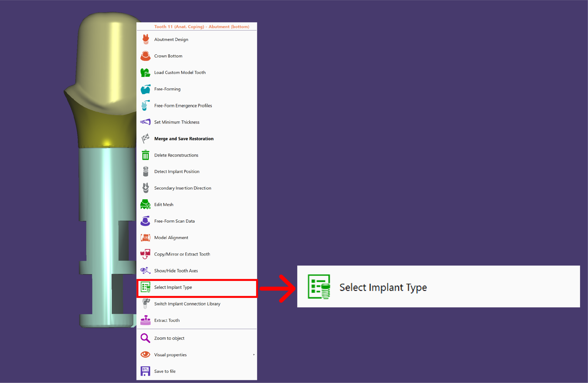Viewport: 588px width, 383px height.
Task: Expand the Visual properties submenu arrow
Action: 254,355
